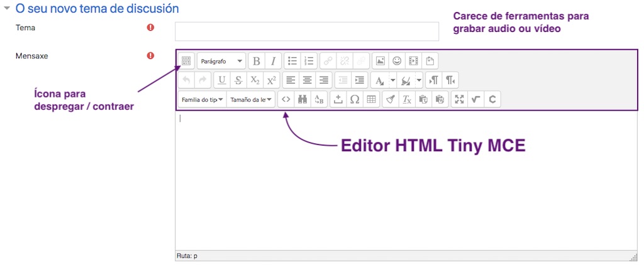
Task: Set right-to-left text direction
Action: click(450, 80)
